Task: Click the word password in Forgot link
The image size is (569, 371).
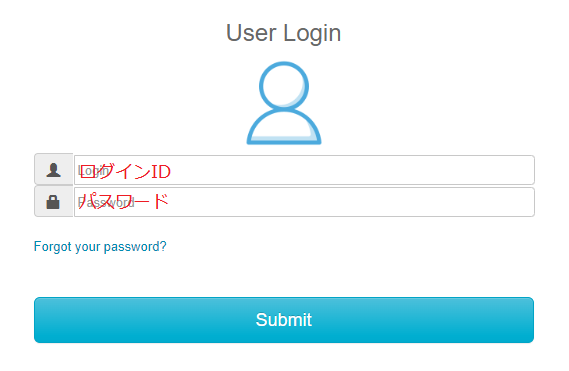Action: pos(135,247)
